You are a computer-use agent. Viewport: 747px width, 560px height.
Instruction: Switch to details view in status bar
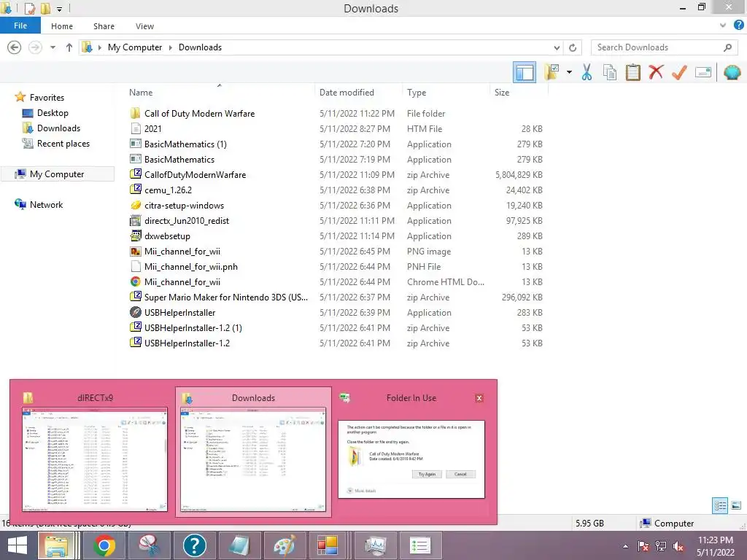(720, 506)
